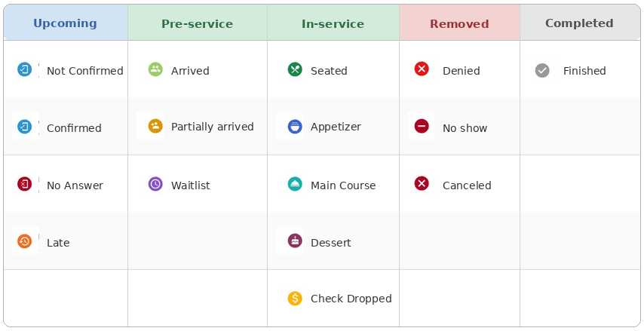The height and width of the screenshot is (331, 644).
Task: Click the Completed column header
Action: coord(579,23)
